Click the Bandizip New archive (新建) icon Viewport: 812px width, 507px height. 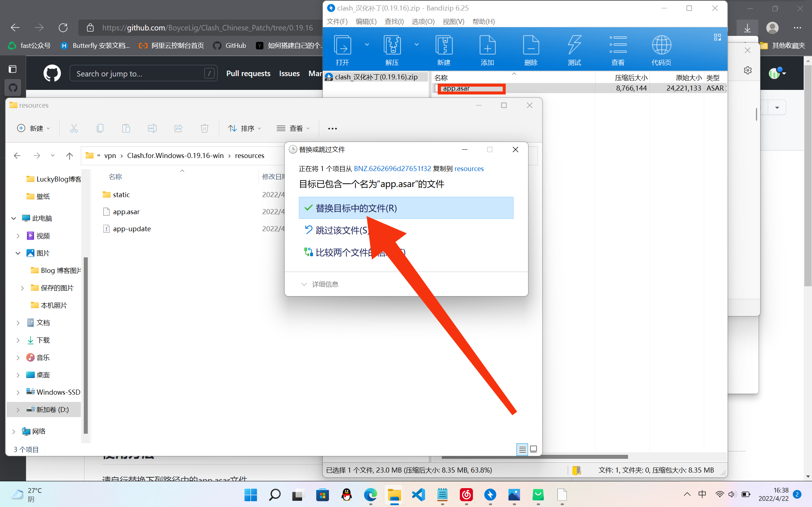[x=444, y=45]
